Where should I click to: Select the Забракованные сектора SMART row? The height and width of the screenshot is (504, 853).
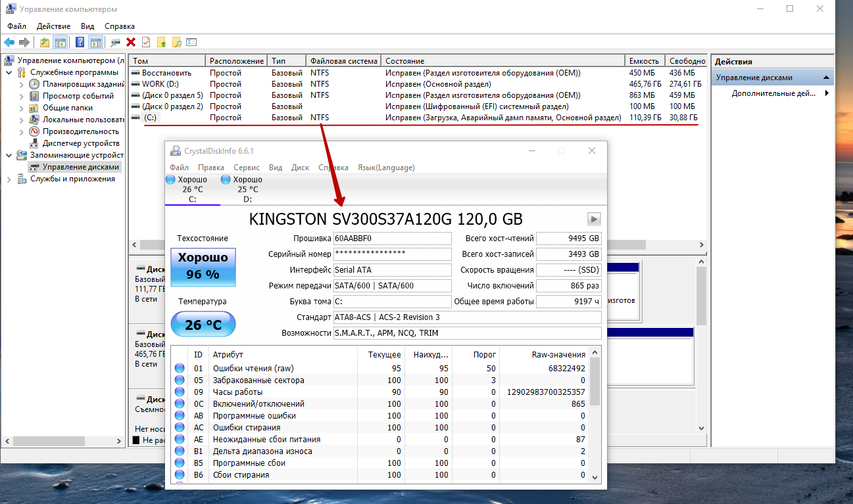click(380, 380)
